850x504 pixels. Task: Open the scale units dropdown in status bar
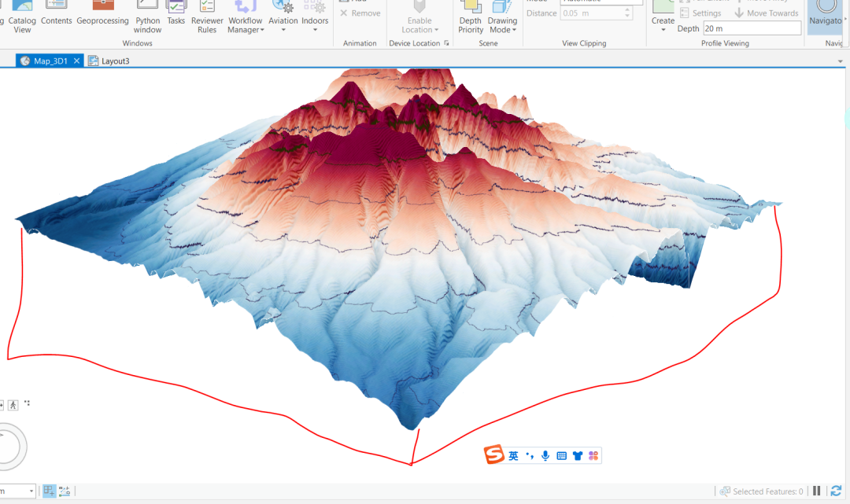[31, 491]
